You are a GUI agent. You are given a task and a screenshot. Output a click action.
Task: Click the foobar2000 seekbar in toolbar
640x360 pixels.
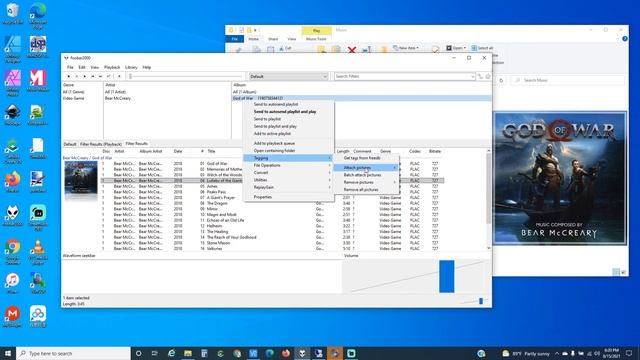point(186,76)
